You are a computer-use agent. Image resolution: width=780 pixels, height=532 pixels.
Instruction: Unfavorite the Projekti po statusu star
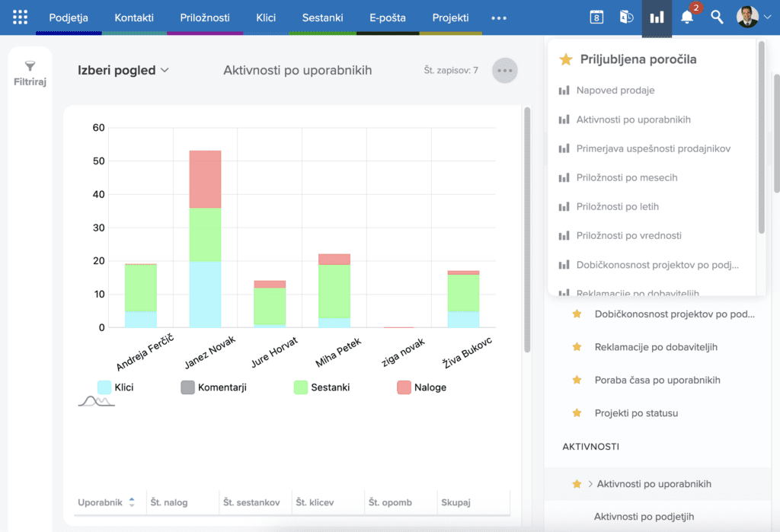[577, 413]
